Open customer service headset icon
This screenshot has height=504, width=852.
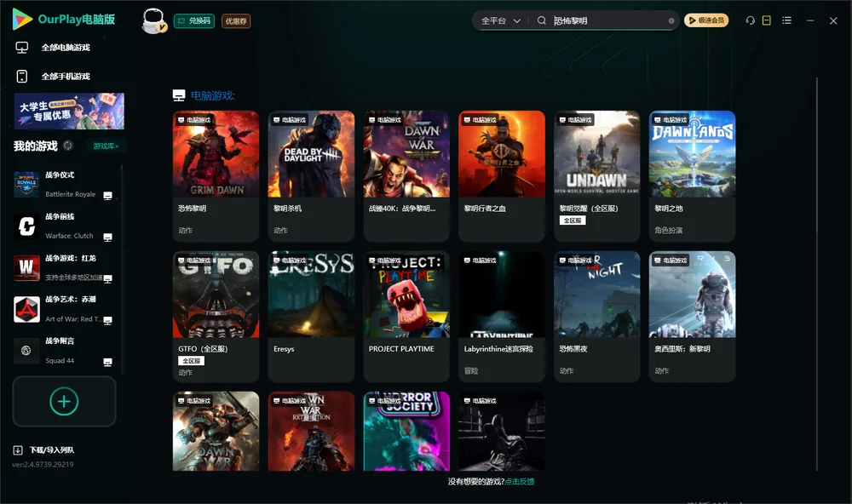point(751,20)
